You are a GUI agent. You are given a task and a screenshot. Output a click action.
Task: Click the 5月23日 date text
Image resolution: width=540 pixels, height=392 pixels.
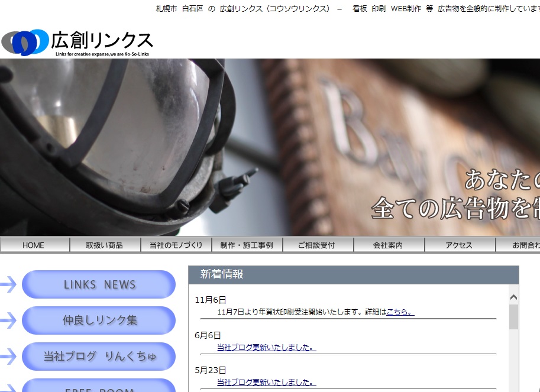[211, 370]
